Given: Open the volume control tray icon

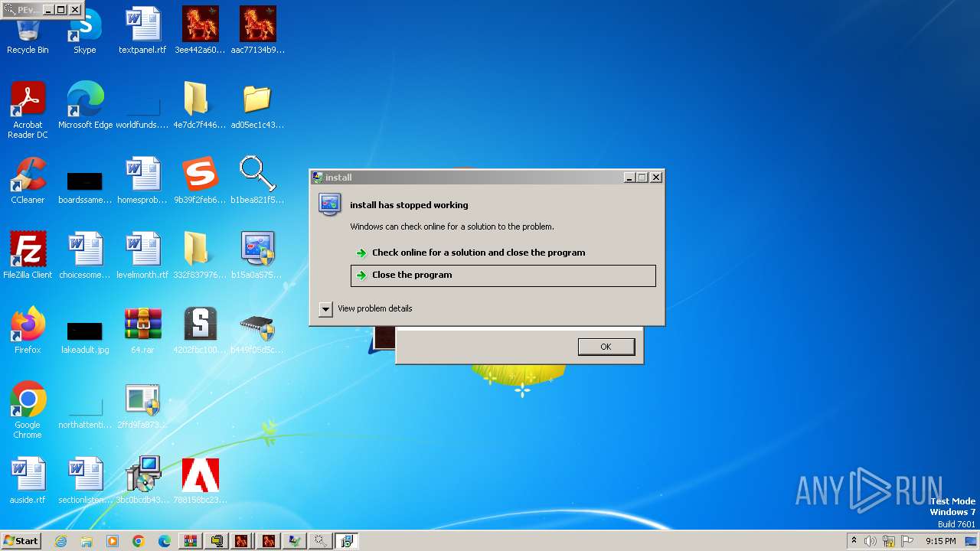Looking at the screenshot, I should (x=871, y=541).
